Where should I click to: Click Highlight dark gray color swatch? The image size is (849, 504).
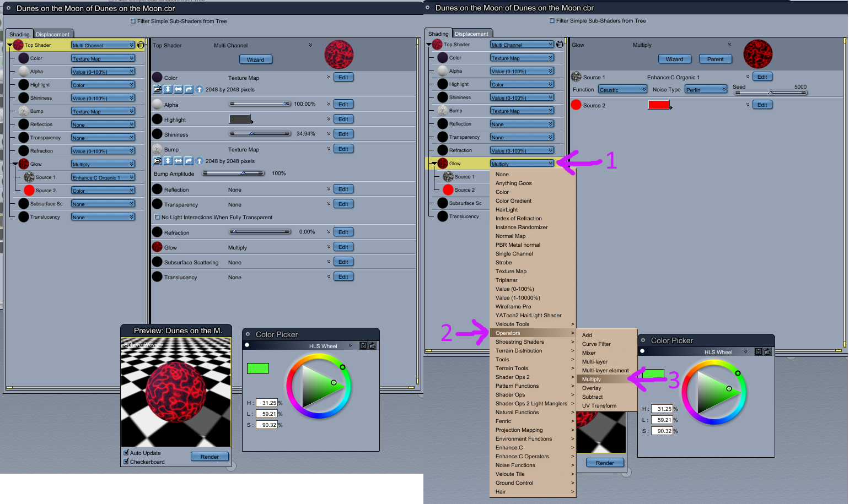tap(240, 119)
